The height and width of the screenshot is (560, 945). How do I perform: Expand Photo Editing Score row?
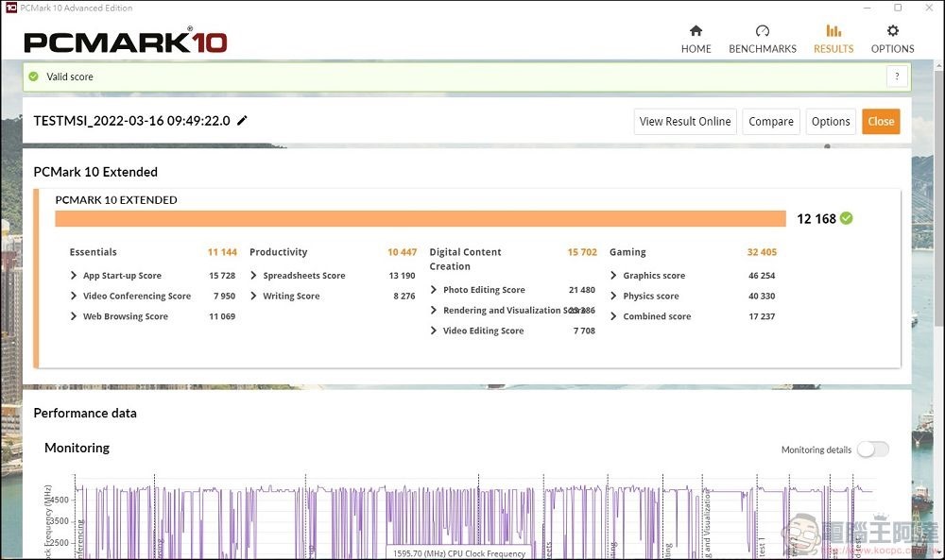tap(434, 290)
